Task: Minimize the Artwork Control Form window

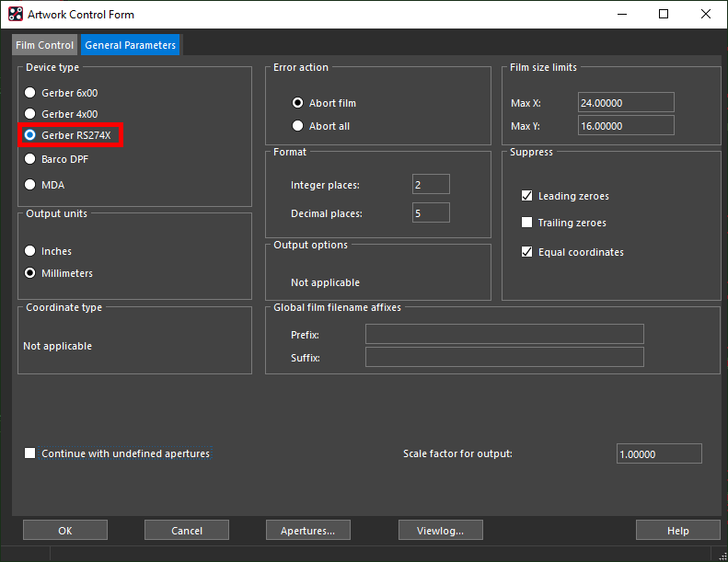Action: pyautogui.click(x=622, y=14)
